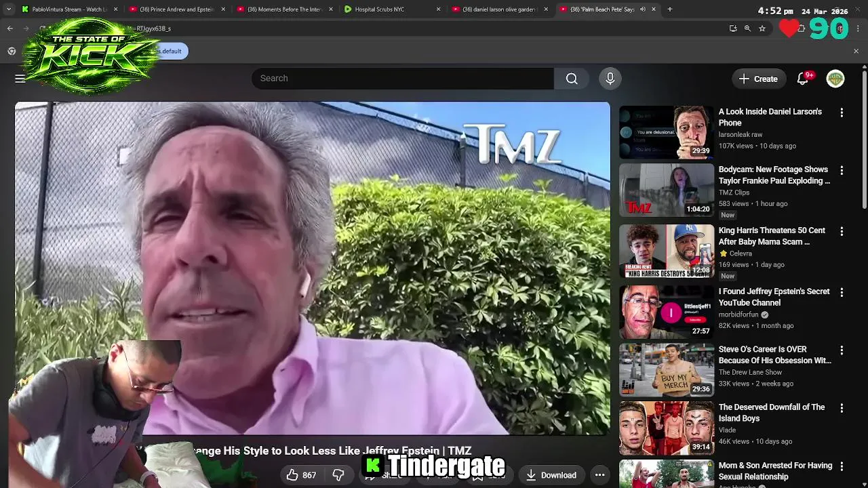Click the install/cast icon in address bar
This screenshot has height=488, width=868.
click(733, 28)
